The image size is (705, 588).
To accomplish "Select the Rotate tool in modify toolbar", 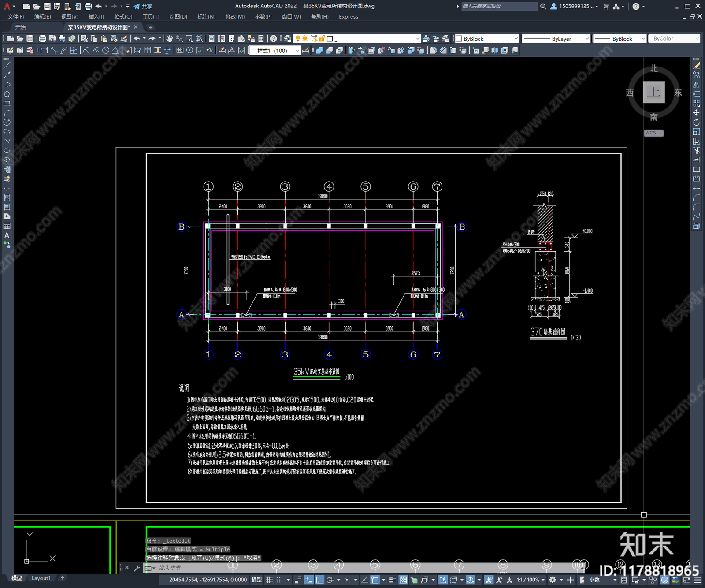I will (696, 122).
